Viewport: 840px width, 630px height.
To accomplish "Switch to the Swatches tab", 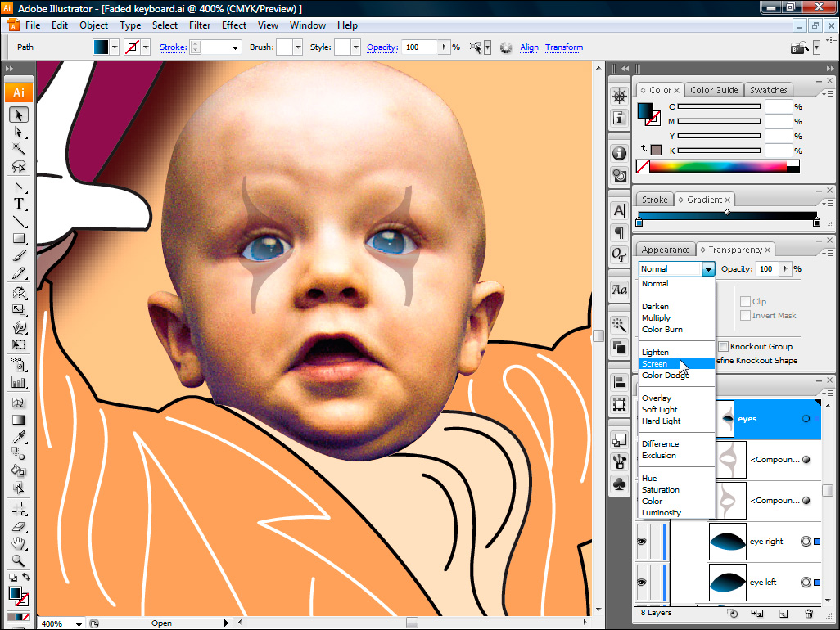I will [x=768, y=90].
